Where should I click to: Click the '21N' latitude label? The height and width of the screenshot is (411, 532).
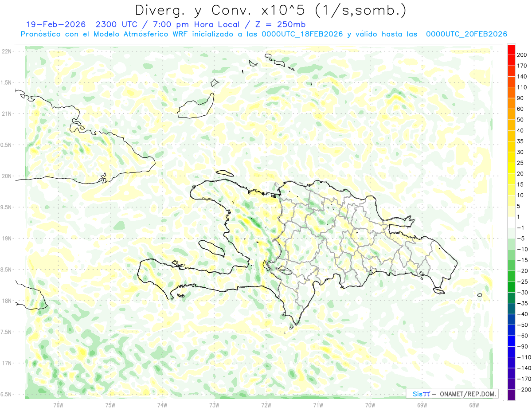6,114
